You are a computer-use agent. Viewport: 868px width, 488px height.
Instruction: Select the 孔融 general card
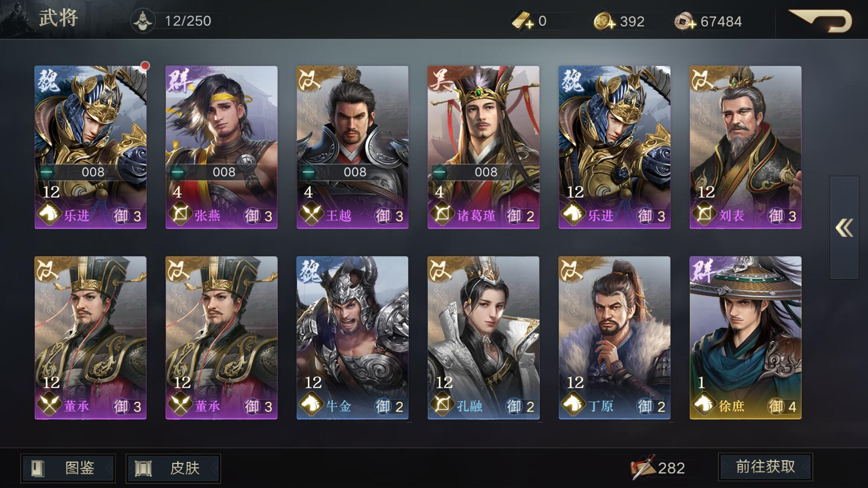[483, 338]
